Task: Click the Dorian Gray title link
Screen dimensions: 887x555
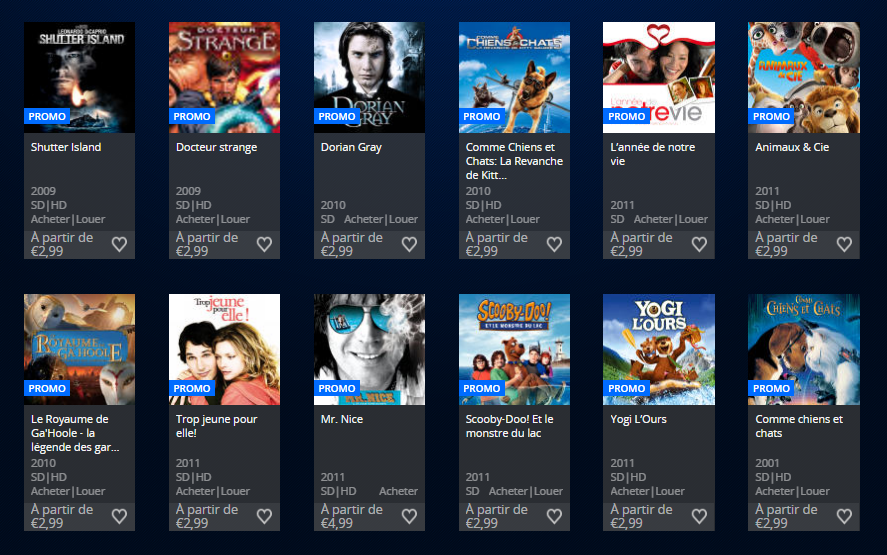Action: click(351, 147)
